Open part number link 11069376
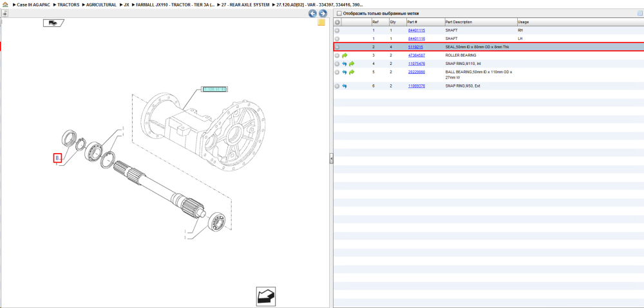The image size is (644, 308). pos(417,86)
